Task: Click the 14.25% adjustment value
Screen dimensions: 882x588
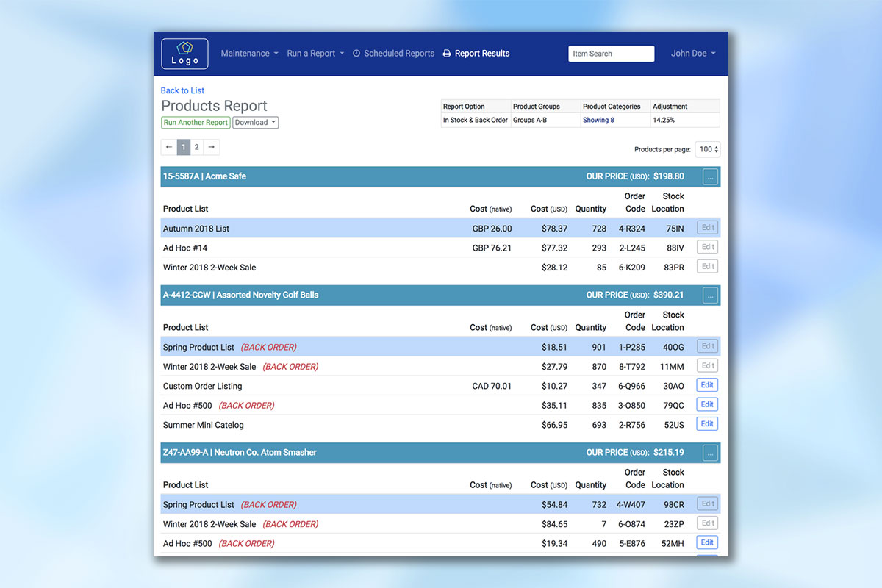Action: 664,120
